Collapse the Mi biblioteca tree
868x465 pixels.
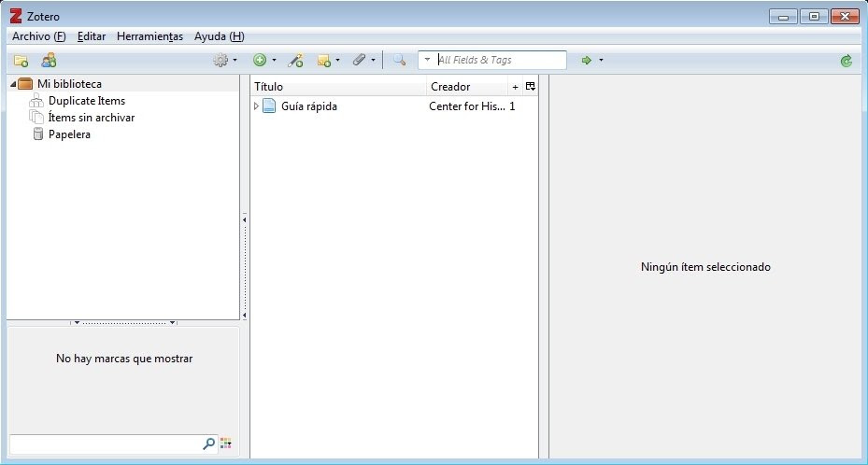pos(13,84)
